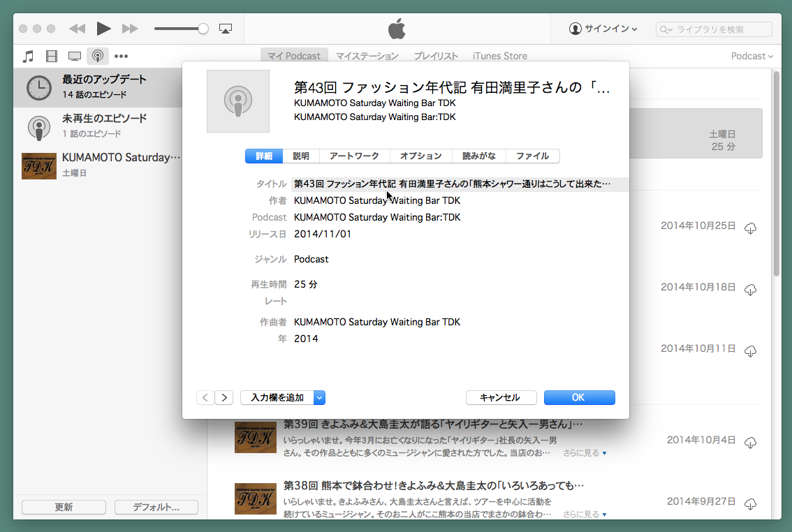This screenshot has width=792, height=532.
Task: Select the 詳細 tab in dialog
Action: pos(264,156)
